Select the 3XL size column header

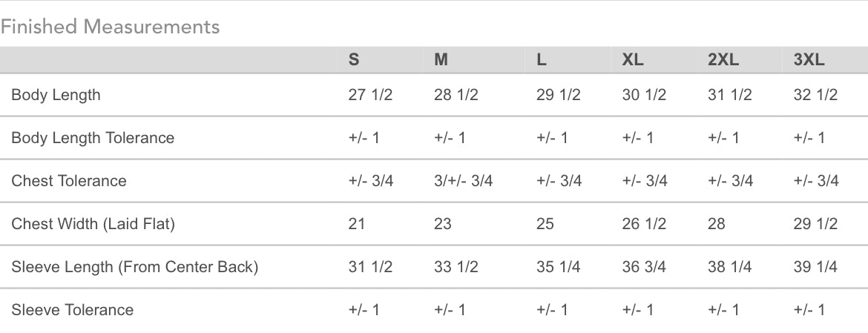[809, 60]
